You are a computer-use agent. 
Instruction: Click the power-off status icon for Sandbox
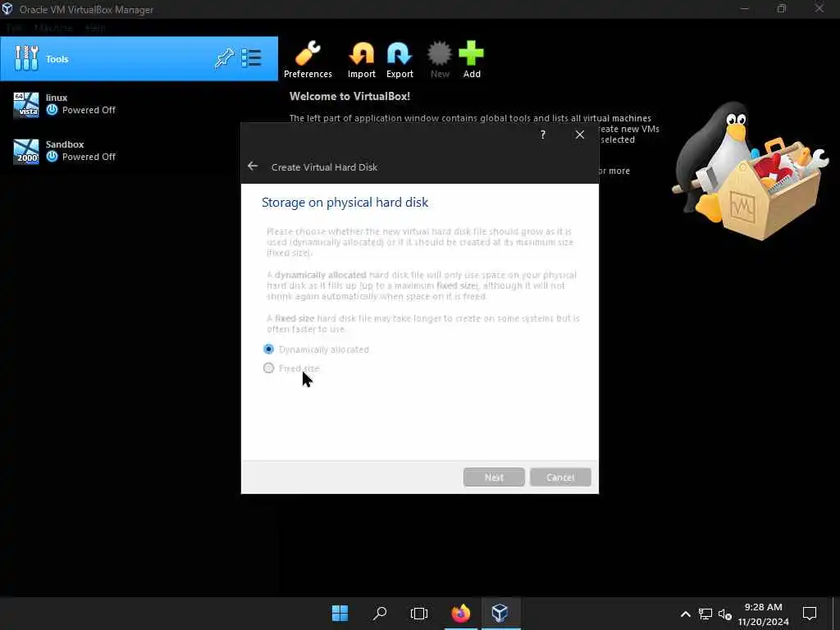[x=52, y=157]
